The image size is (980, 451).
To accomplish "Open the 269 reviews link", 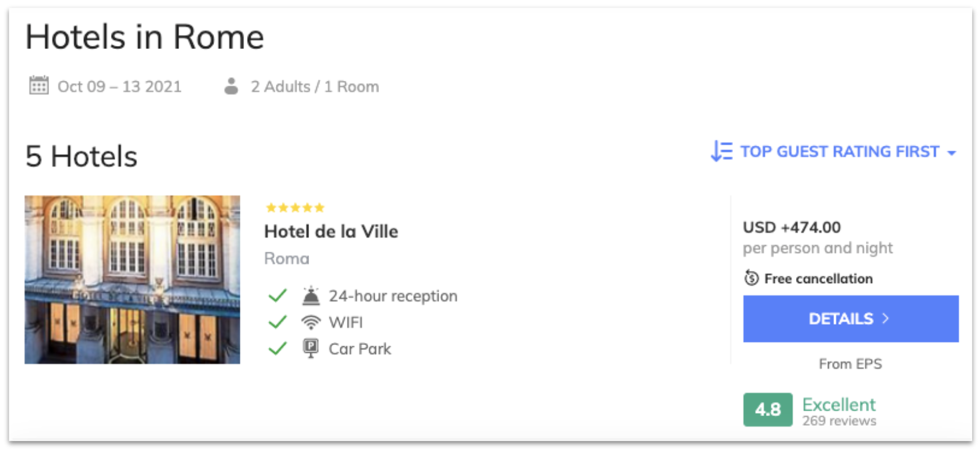I will [839, 421].
